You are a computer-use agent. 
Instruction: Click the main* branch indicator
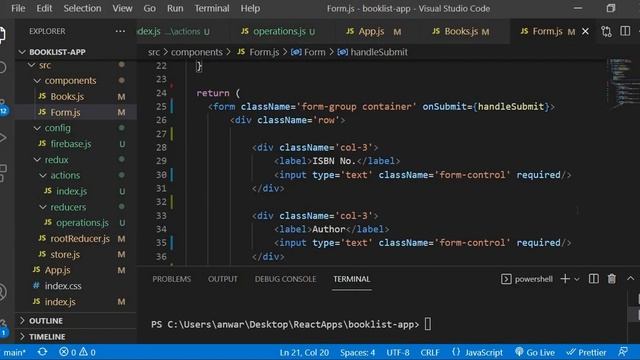pyautogui.click(x=14, y=352)
